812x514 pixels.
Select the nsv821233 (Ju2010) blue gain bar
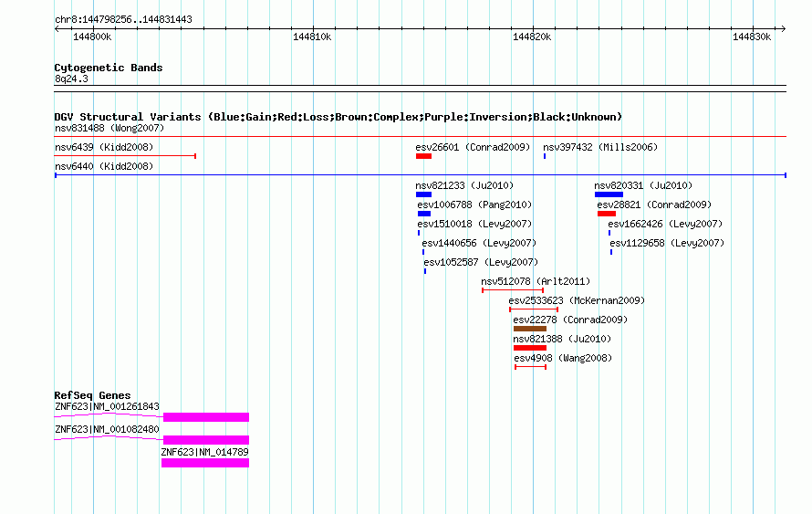coord(423,194)
